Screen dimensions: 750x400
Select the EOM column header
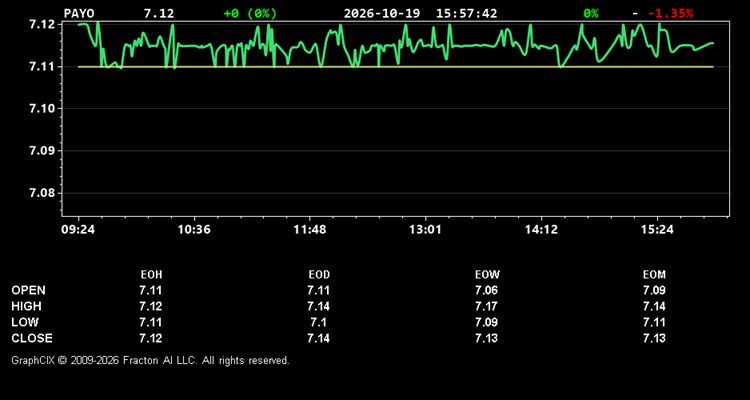tap(654, 275)
